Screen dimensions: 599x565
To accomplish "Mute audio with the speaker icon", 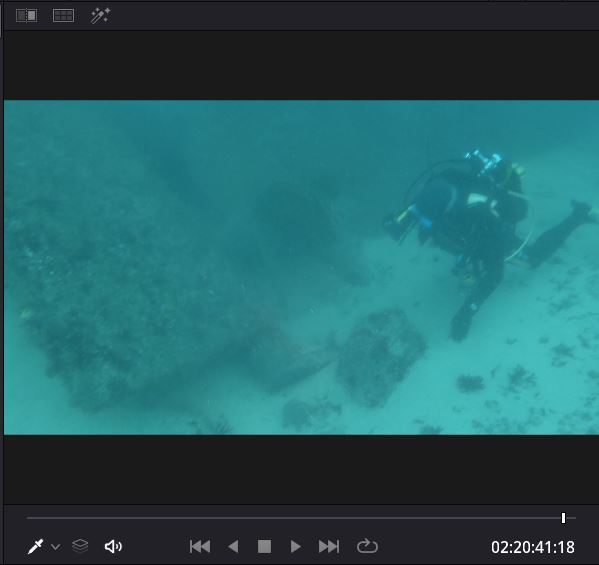I will pos(113,546).
